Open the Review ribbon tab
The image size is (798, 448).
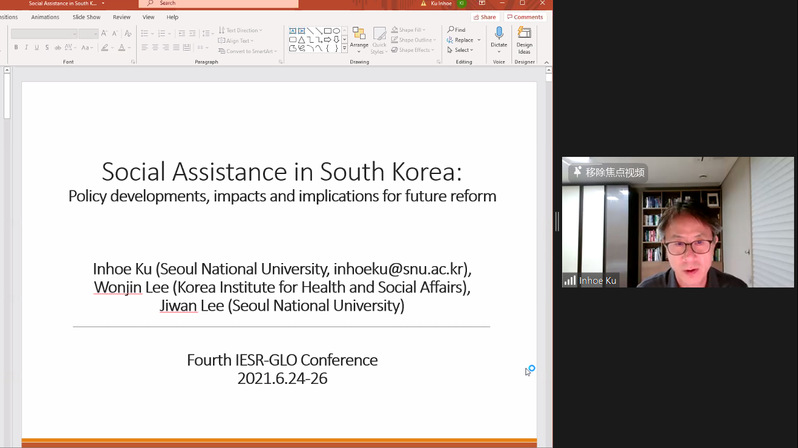pos(122,17)
